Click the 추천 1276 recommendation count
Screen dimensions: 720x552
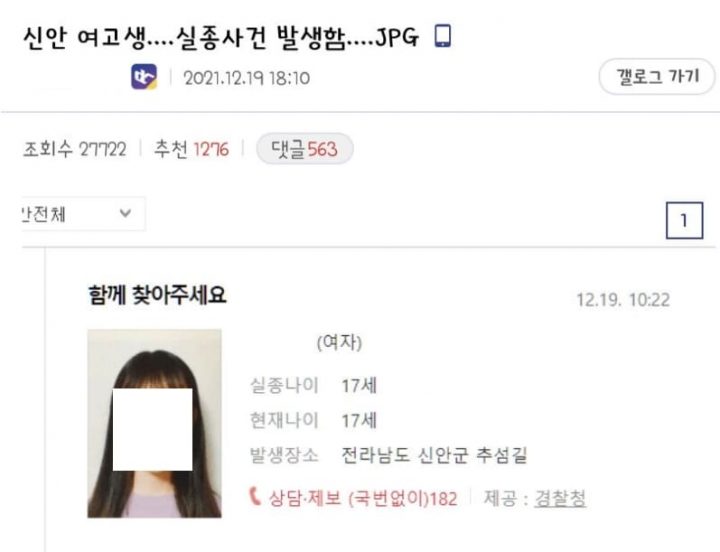click(191, 149)
